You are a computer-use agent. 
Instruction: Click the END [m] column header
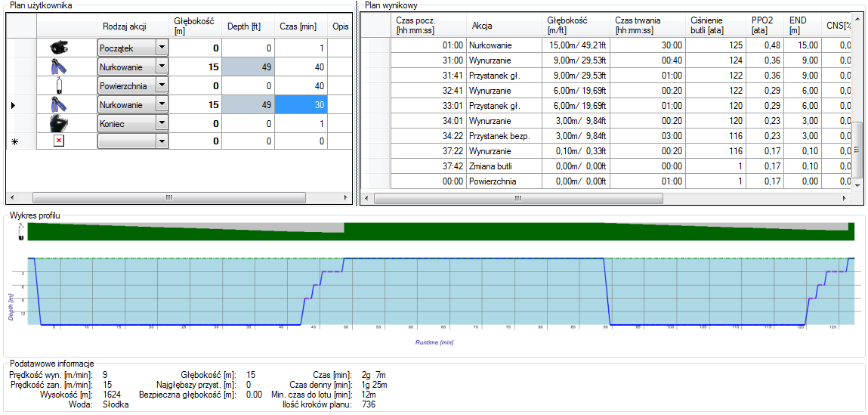[802, 26]
